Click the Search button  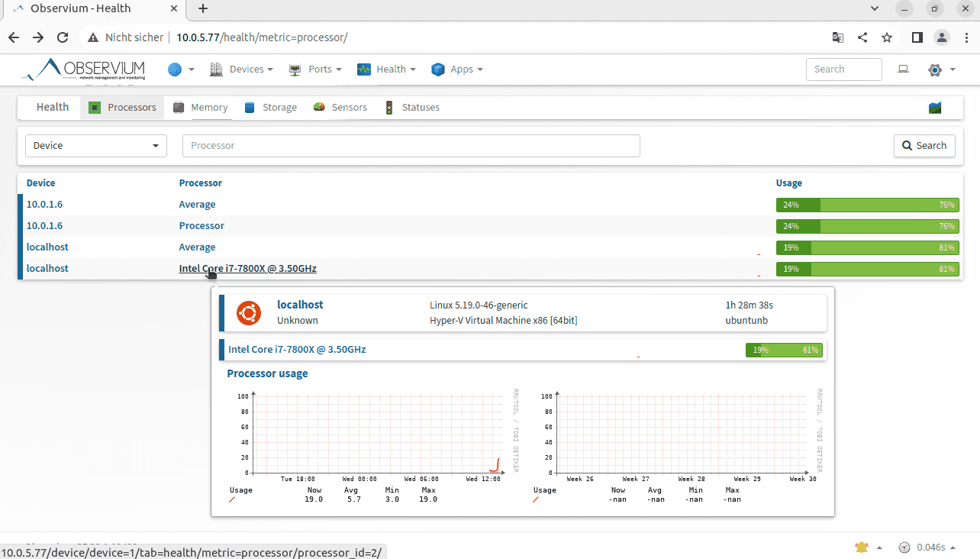[x=924, y=145]
